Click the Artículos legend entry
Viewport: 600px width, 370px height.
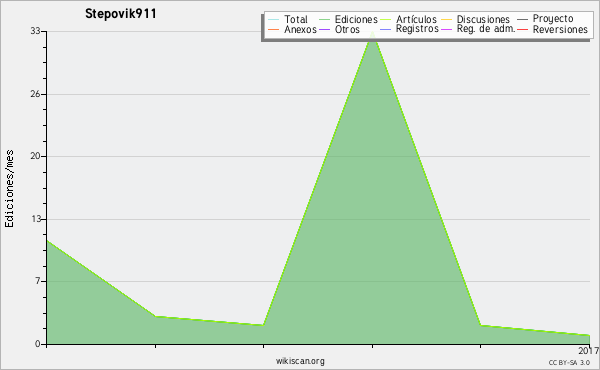[x=408, y=19]
